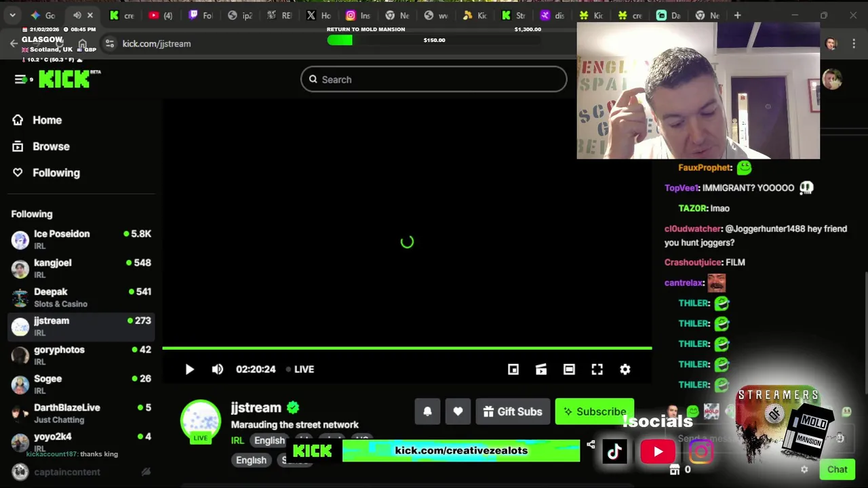868x488 pixels.
Task: Click cantrelax username in chat
Action: pyautogui.click(x=684, y=283)
